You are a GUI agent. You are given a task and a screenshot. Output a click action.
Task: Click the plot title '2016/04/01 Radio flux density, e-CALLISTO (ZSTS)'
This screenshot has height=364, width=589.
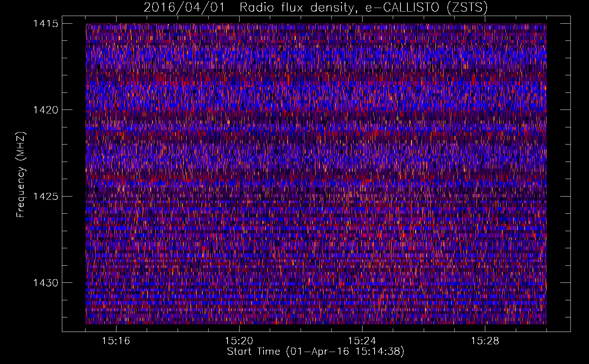pos(316,8)
